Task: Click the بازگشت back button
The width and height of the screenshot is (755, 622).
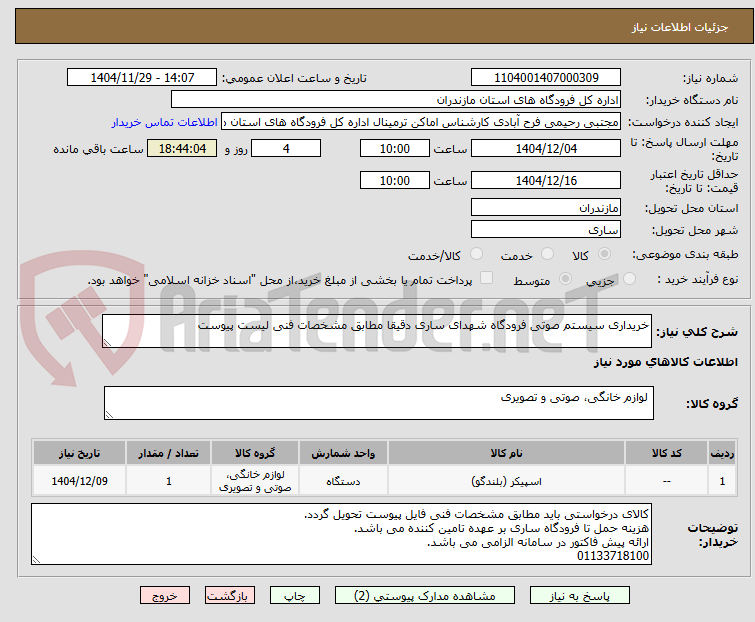Action: (x=230, y=596)
